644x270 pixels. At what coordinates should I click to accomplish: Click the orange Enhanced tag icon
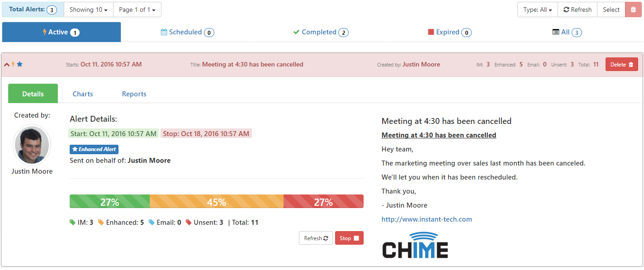[101, 223]
